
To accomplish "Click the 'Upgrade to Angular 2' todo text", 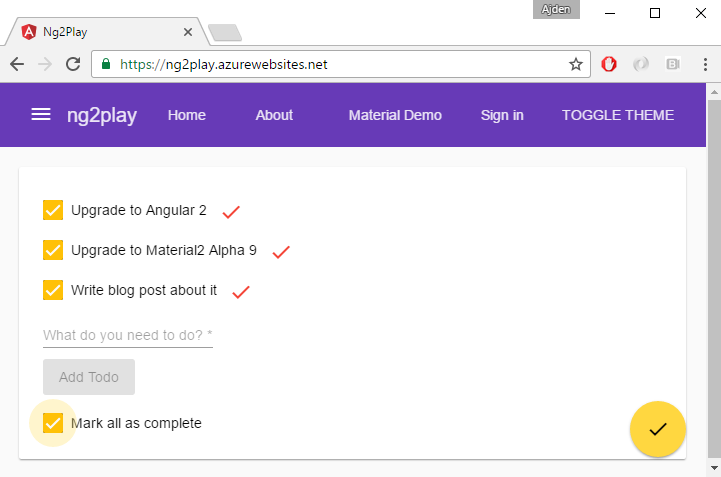I will point(138,210).
